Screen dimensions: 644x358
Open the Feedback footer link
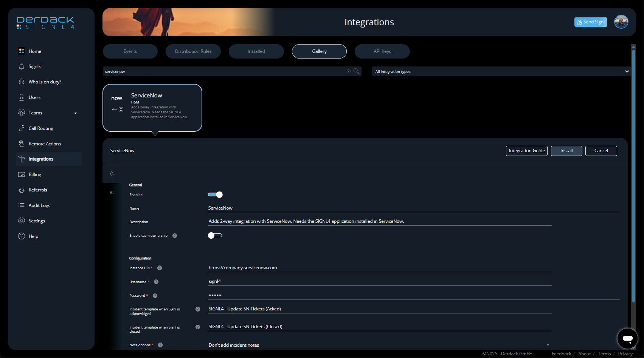point(561,354)
